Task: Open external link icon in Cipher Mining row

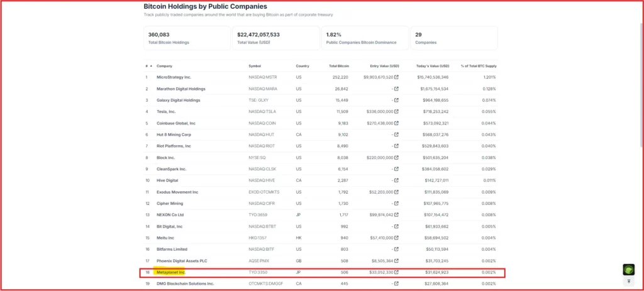Action: (396, 203)
